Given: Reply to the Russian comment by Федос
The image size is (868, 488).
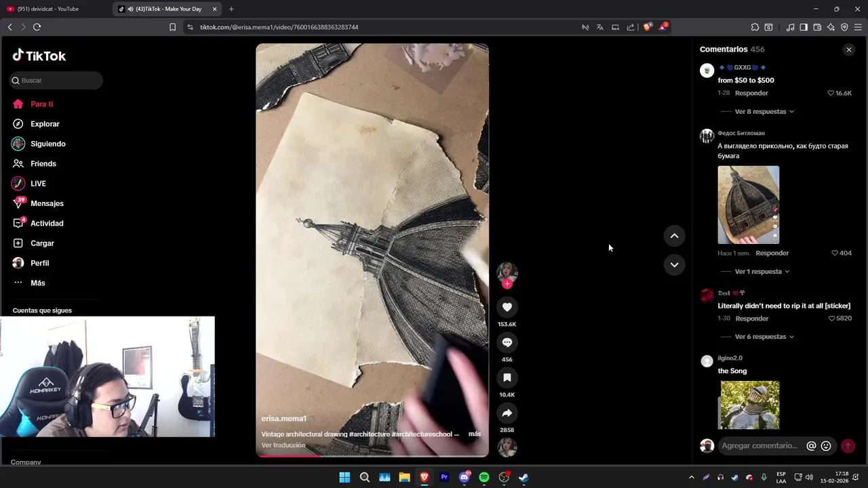Looking at the screenshot, I should 772,253.
